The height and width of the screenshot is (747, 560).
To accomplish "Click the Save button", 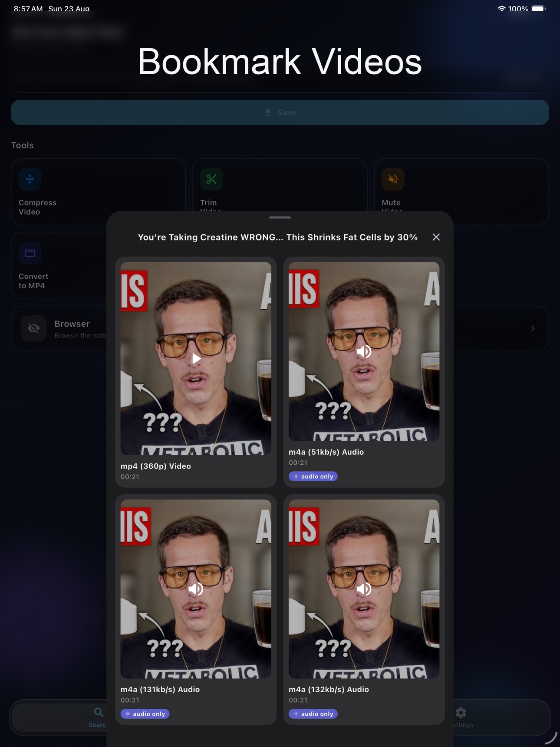I will pos(280,112).
